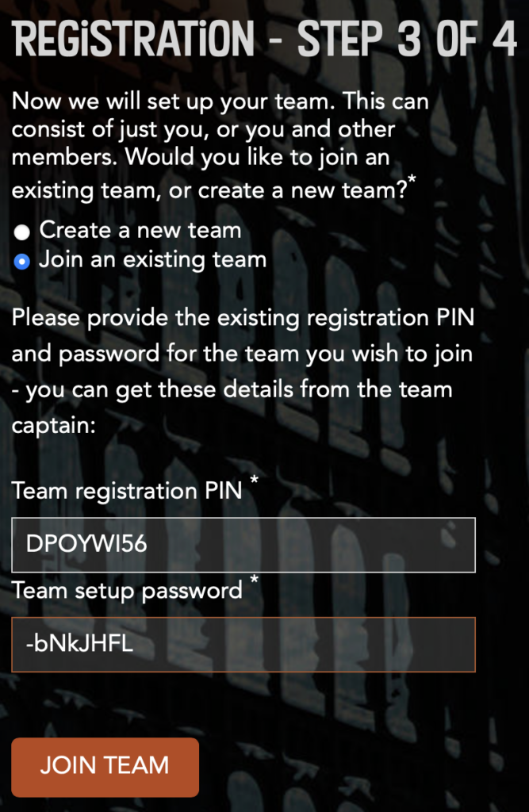This screenshot has height=812, width=529.
Task: Place cursor on the DPOYWI56 text in PIN field
Action: (86, 544)
